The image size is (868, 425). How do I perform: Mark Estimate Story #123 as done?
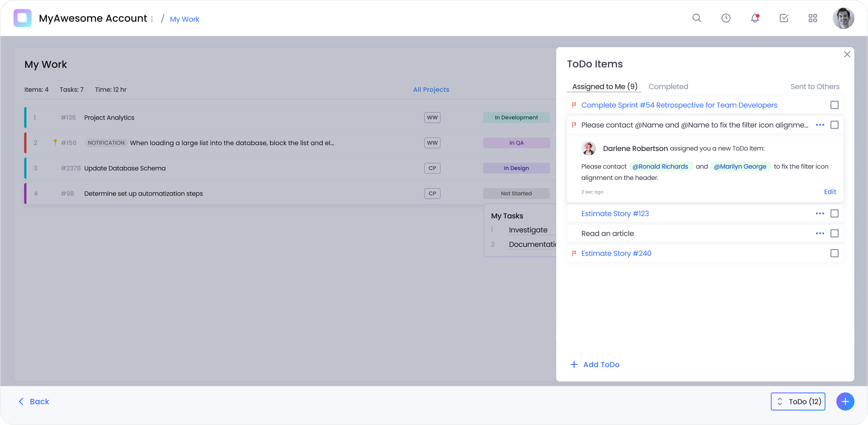point(834,213)
